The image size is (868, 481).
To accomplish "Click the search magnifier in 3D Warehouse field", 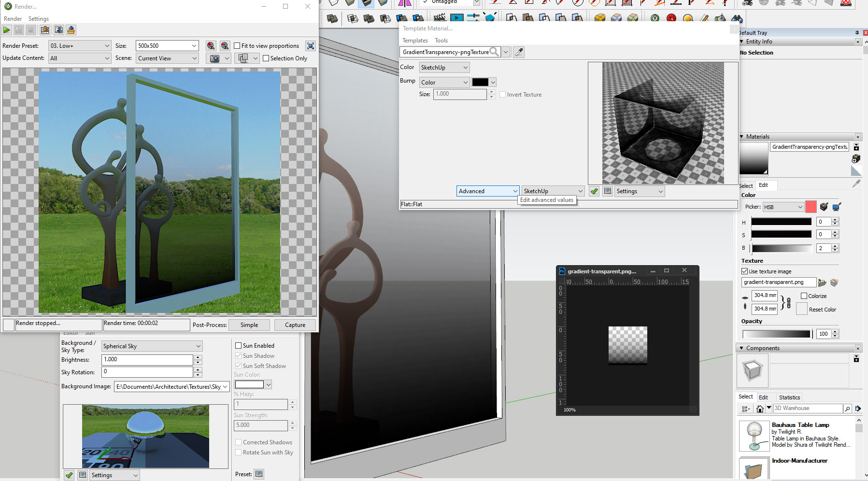I will [847, 409].
